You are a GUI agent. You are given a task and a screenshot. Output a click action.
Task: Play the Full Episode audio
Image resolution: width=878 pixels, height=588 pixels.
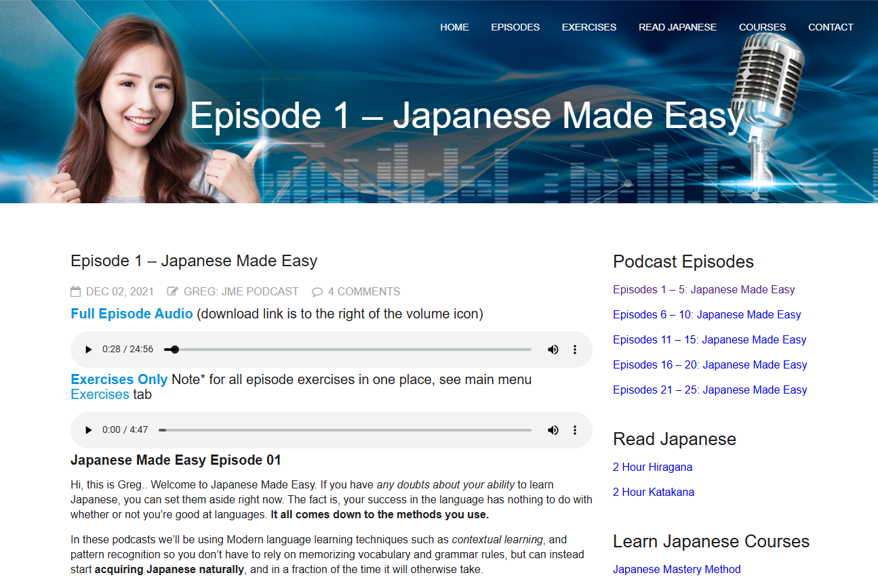pos(88,350)
